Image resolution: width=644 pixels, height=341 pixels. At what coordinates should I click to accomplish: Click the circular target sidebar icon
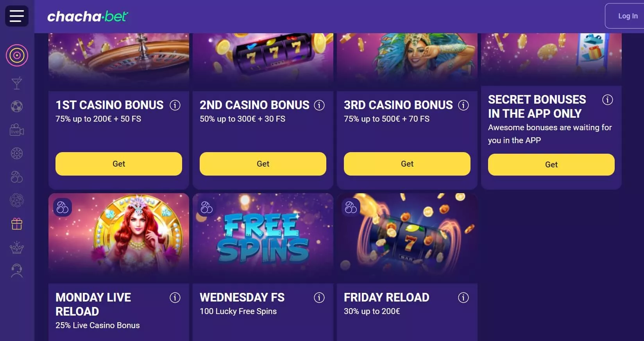17,56
